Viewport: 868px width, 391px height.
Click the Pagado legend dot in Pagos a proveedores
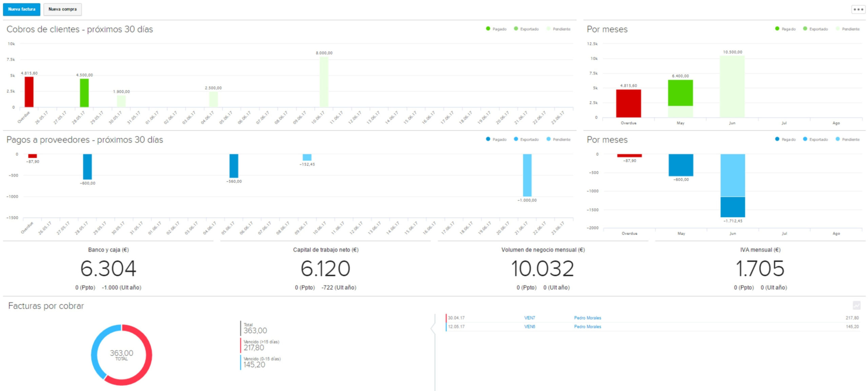coord(488,139)
